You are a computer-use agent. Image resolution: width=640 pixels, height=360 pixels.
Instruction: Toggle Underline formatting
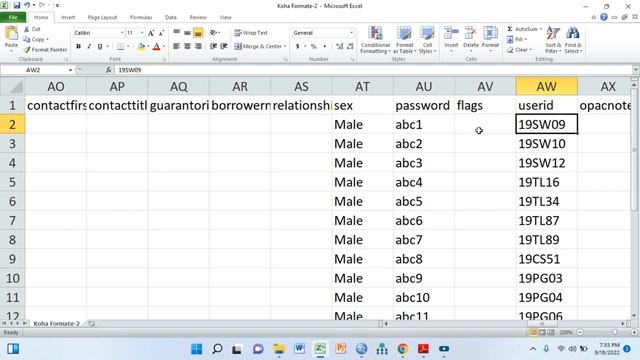100,47
